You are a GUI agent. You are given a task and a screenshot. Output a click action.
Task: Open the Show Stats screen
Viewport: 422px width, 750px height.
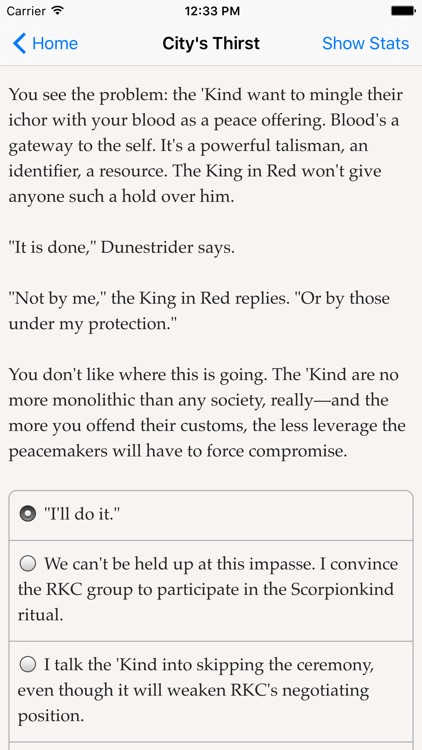coord(366,44)
